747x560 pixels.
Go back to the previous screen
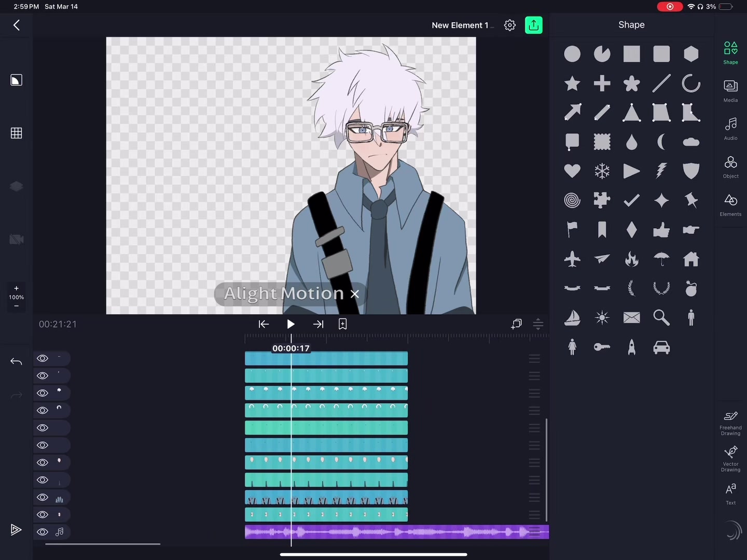click(x=17, y=25)
